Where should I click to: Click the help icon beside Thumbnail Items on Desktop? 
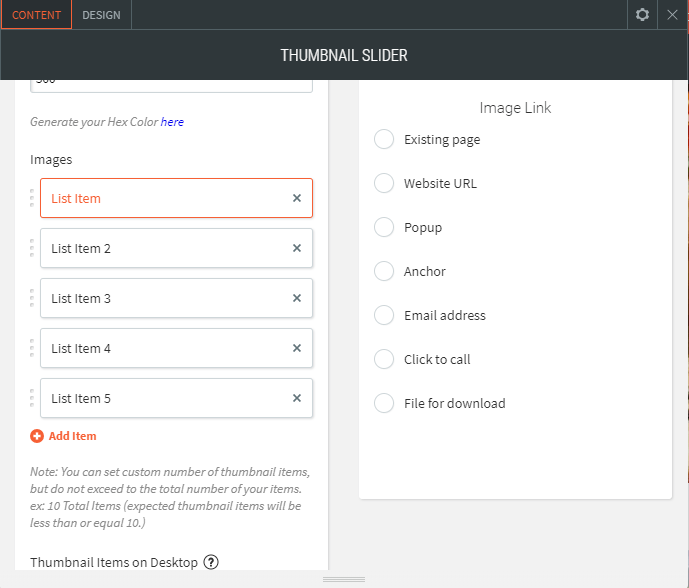[x=211, y=562]
